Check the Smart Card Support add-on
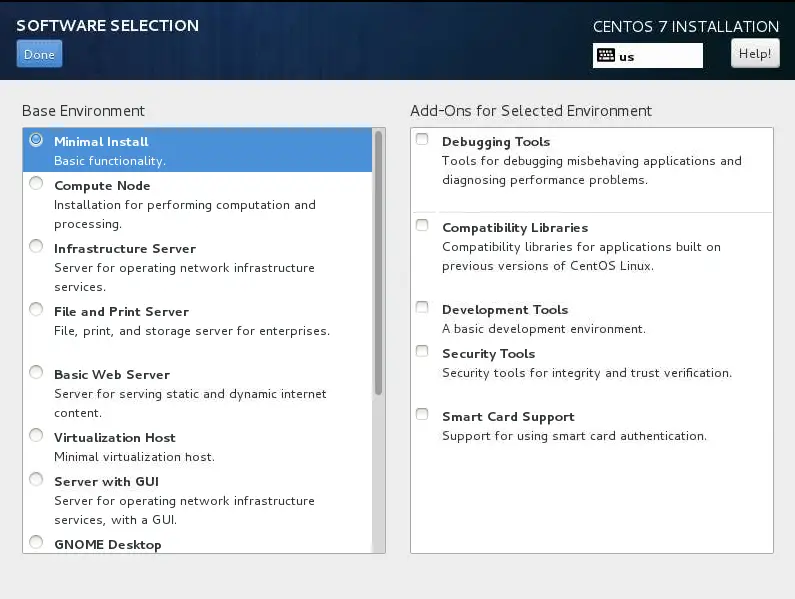Screen dimensions: 795x599 [x=422, y=414]
